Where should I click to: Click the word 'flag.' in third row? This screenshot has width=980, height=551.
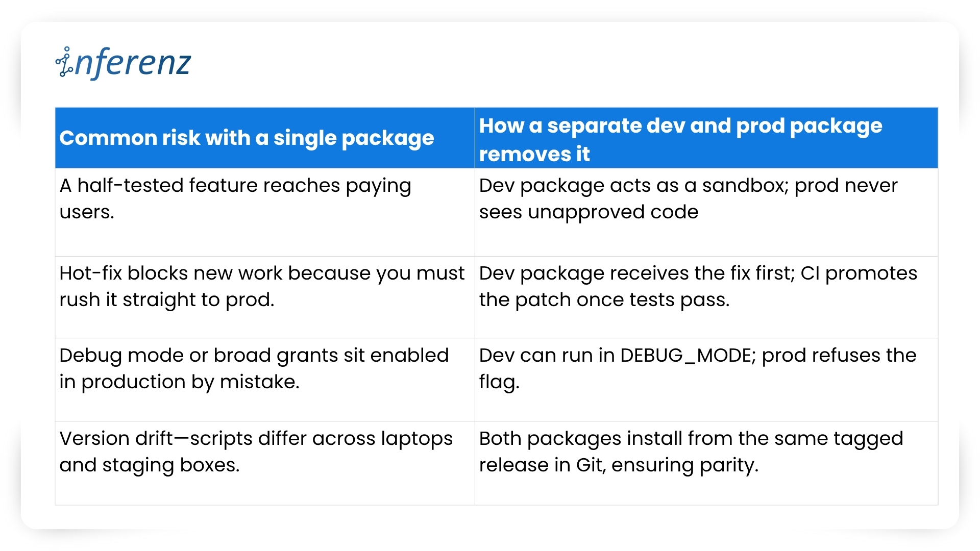pos(499,382)
